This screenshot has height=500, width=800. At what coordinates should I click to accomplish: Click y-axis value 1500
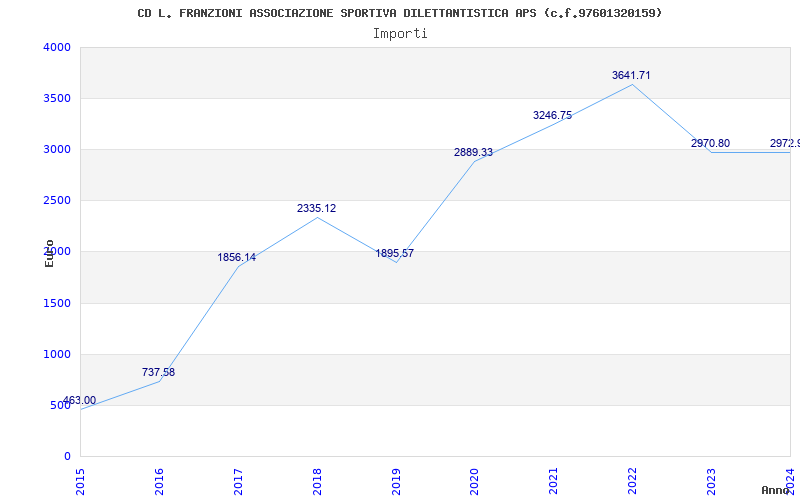(57, 304)
